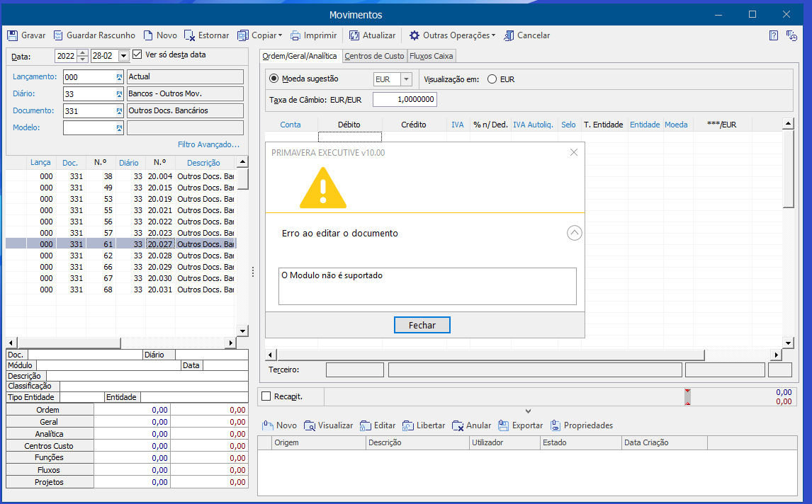Open the Filtro Avançado link
812x504 pixels.
(208, 144)
